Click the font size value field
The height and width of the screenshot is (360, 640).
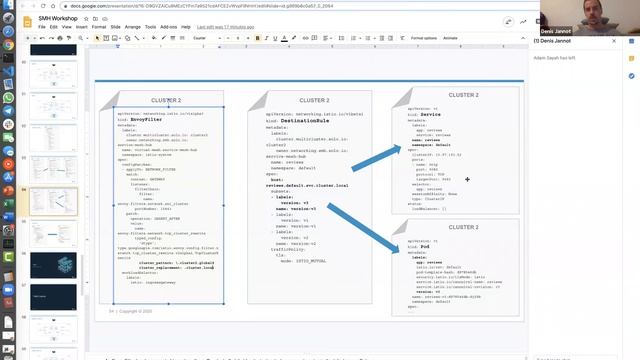(x=238, y=38)
